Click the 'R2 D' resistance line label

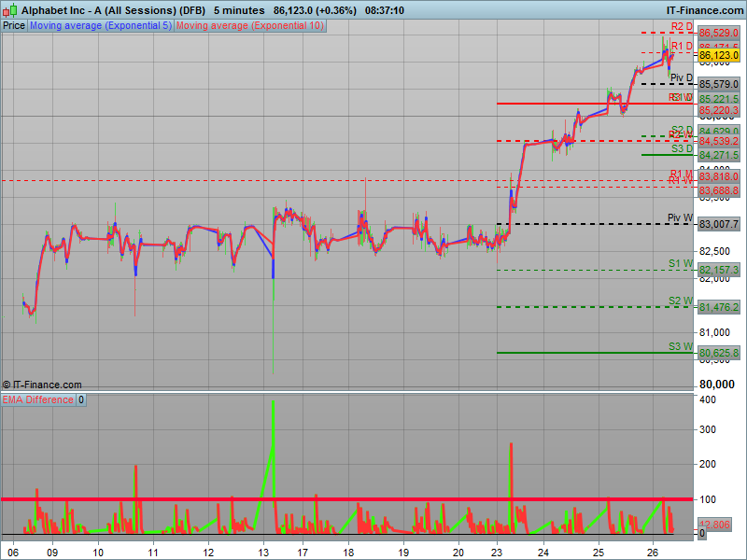[682, 27]
